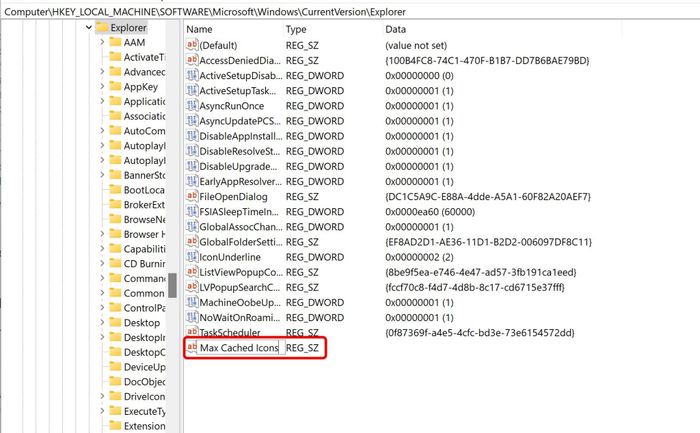Click the EarlyAppResolver... DWORD icon
700x433 pixels.
[x=192, y=182]
